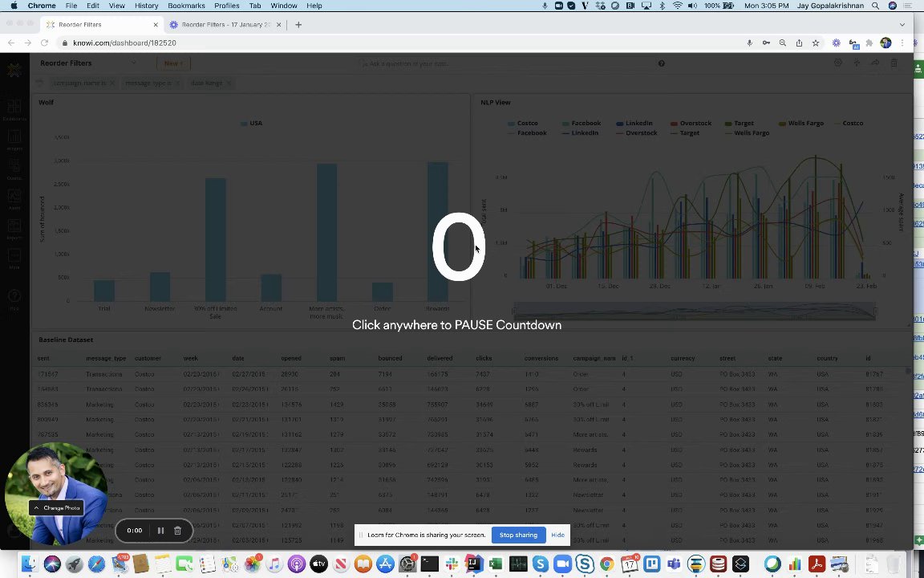Viewport: 924px width, 578px height.
Task: Open the Window menu
Action: pos(283,6)
